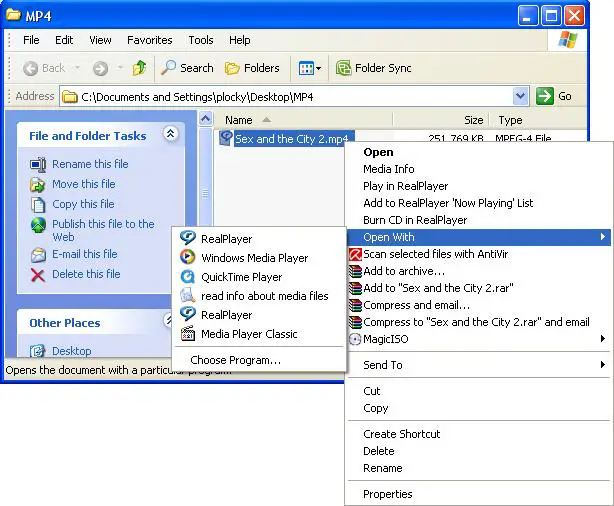Open with first RealPlayer entry in submenu
The height and width of the screenshot is (506, 614).
coord(259,239)
